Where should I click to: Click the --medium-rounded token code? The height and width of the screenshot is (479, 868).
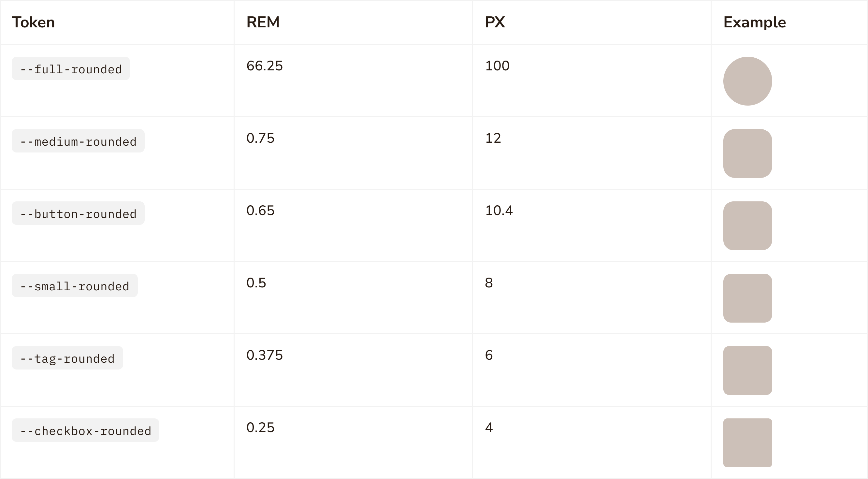78,141
